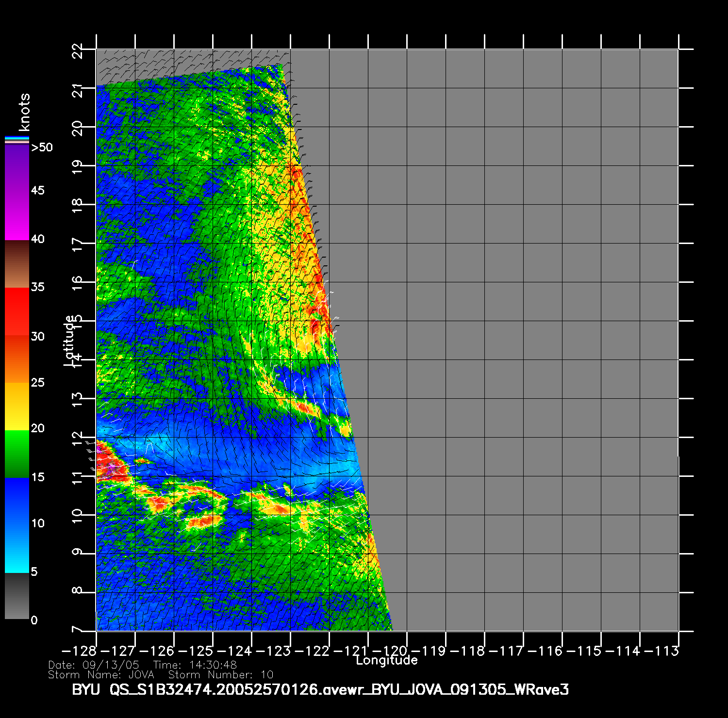Click the 7 latitude tick label
The image size is (728, 718).
[x=78, y=630]
